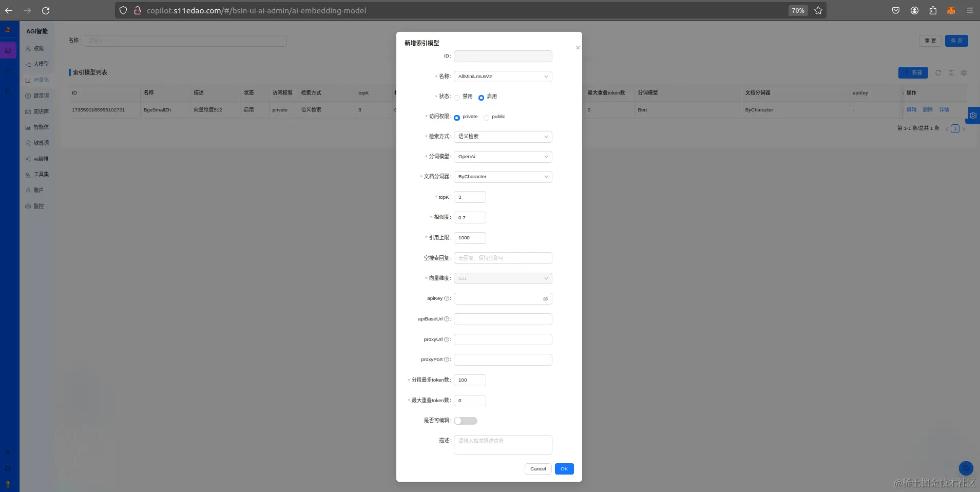Click 详情 link for BgeSmallZh row

(944, 110)
